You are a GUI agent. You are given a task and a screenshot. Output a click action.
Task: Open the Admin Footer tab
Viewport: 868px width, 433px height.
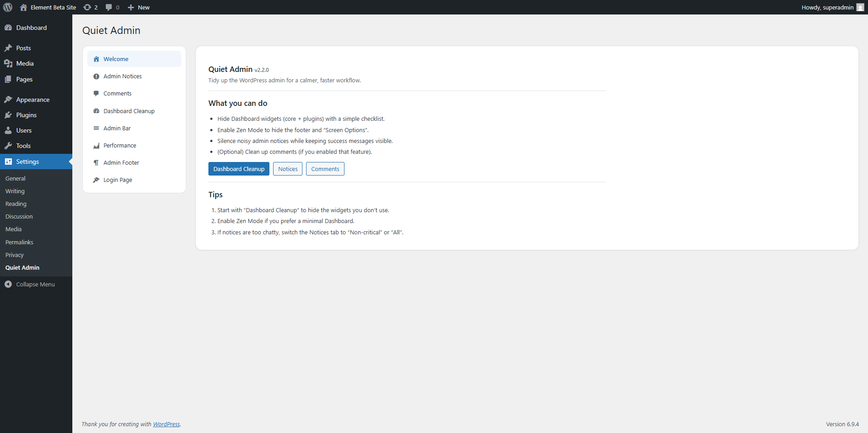pos(134,162)
